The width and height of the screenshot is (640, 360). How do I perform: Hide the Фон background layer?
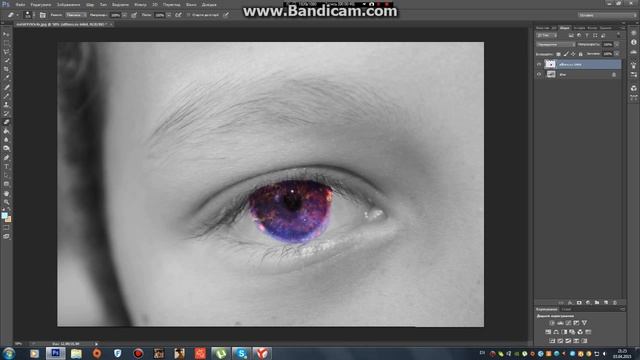click(x=539, y=74)
